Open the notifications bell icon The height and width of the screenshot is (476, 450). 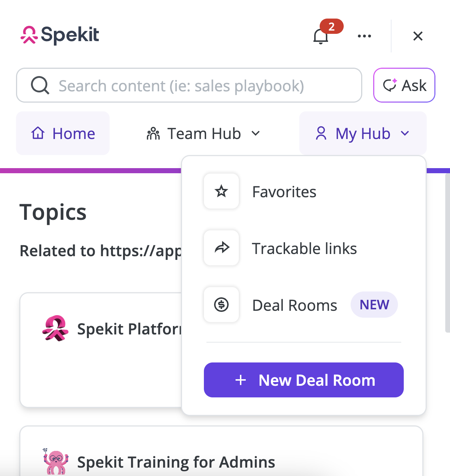[x=320, y=36]
